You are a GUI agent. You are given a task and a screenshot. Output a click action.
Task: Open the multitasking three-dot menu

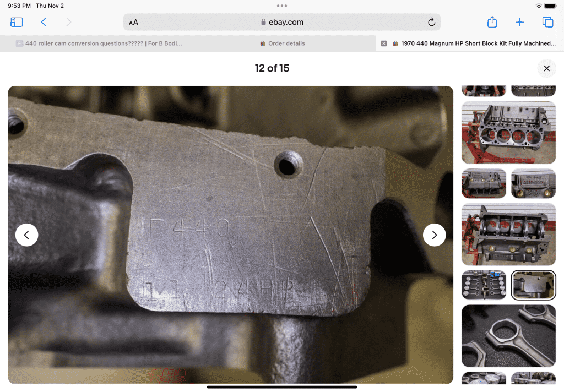click(x=282, y=6)
